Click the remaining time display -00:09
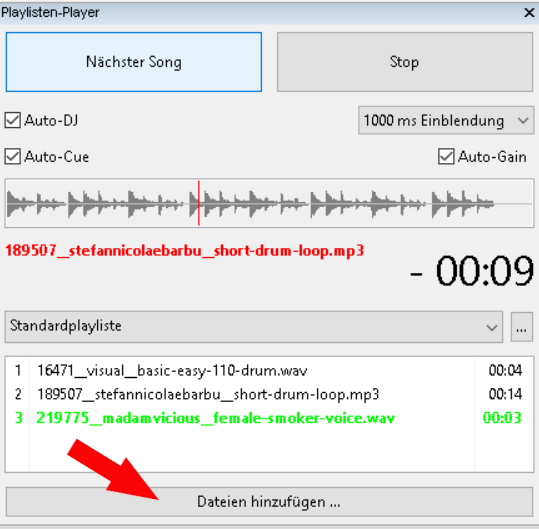Viewport: 539px width, 529px height. [471, 271]
